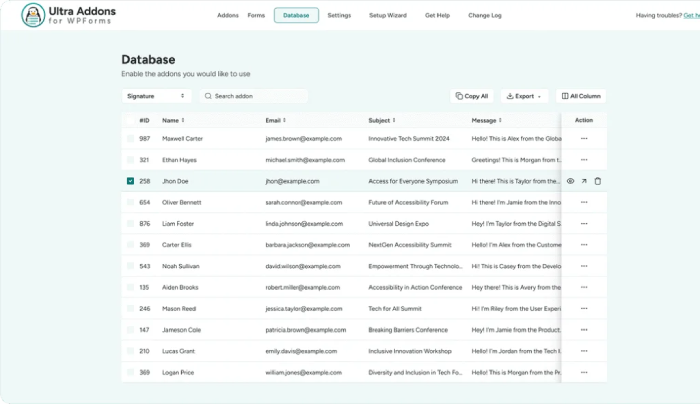Click the Ultra Addons logo icon
The image size is (700, 404).
pos(33,15)
